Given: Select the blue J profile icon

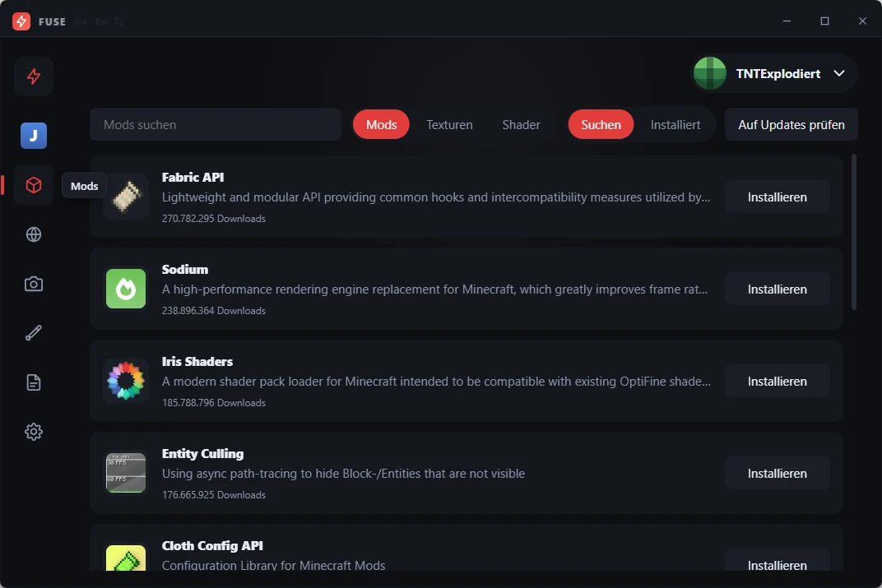Looking at the screenshot, I should click(x=34, y=136).
